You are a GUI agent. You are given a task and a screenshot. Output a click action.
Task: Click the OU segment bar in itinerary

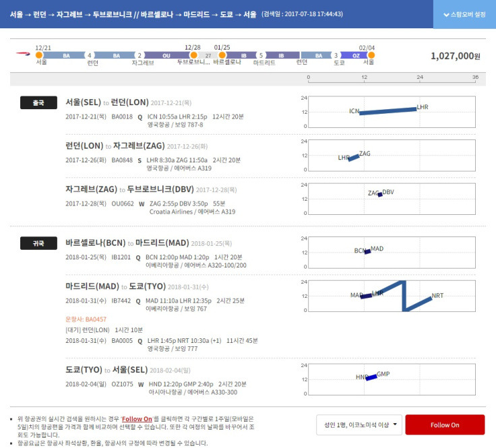[166, 55]
